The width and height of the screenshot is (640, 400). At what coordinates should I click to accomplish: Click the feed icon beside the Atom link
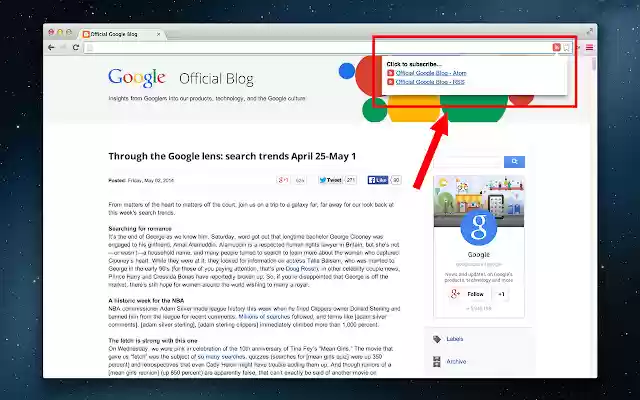390,73
